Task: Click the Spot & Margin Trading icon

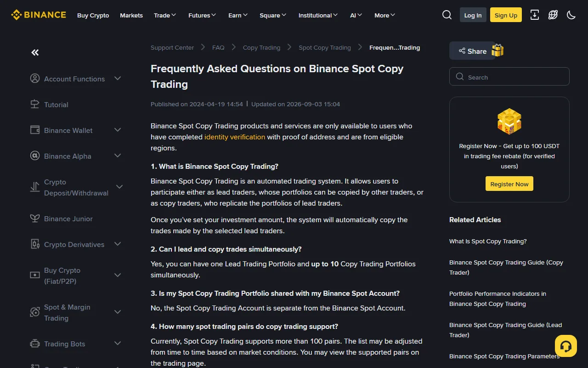Action: 35,312
